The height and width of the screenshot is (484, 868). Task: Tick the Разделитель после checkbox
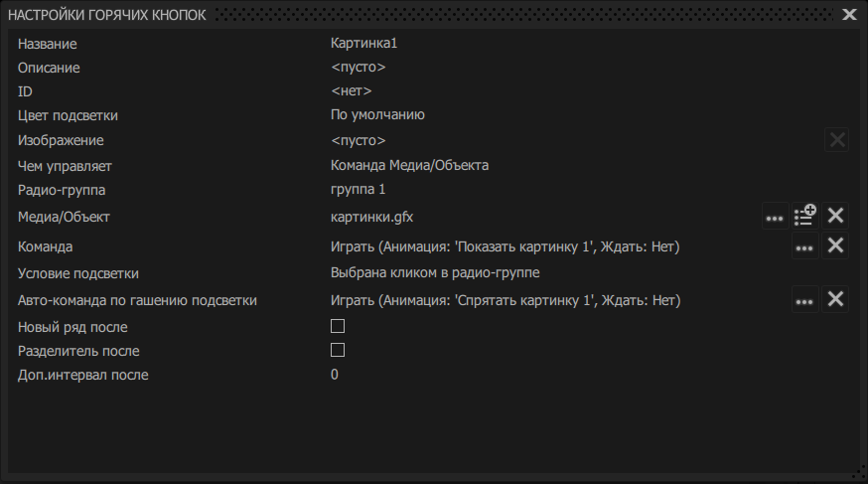338,350
